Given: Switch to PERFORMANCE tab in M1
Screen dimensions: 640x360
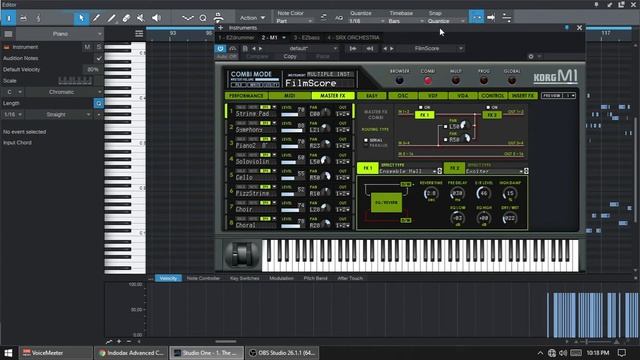Looking at the screenshot, I should [246, 96].
